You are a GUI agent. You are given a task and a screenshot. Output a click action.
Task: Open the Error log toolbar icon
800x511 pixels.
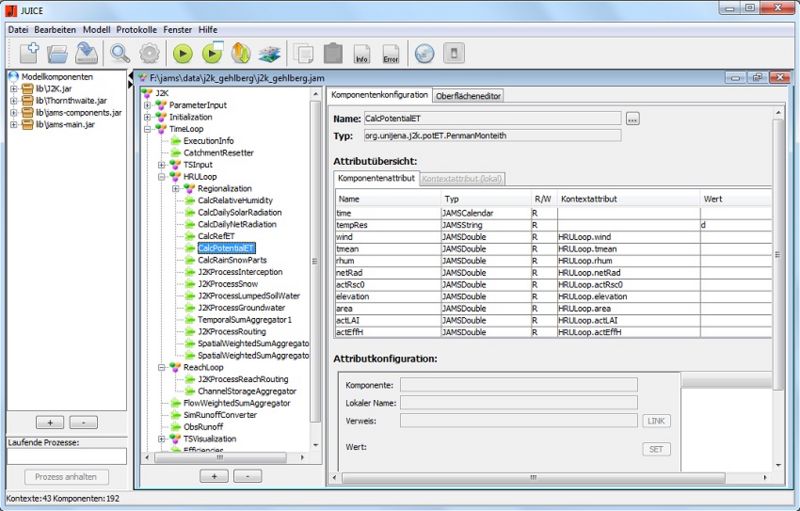click(391, 53)
